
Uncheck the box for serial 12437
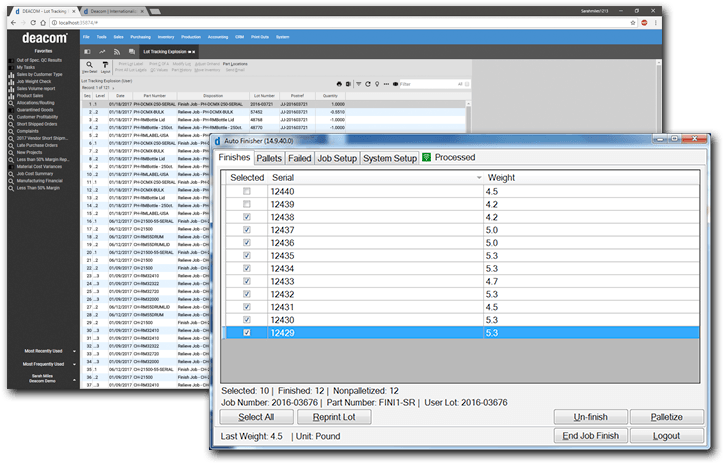coord(247,230)
